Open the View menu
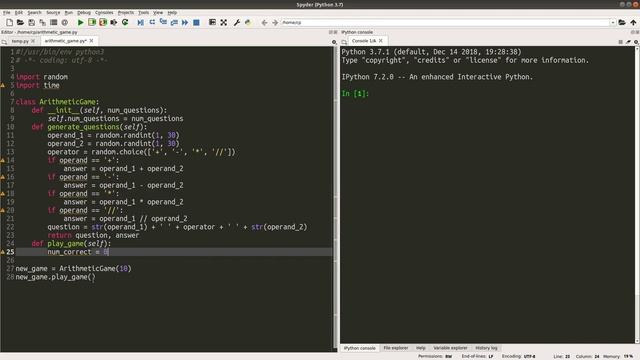Image resolution: width=640 pixels, height=360 pixels. pos(158,13)
